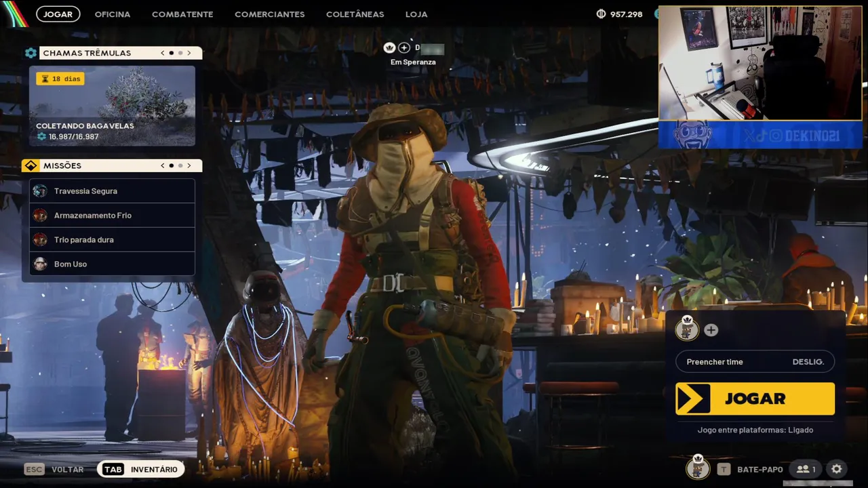Image resolution: width=868 pixels, height=488 pixels.
Task: Go back with Voltar
Action: pos(68,469)
